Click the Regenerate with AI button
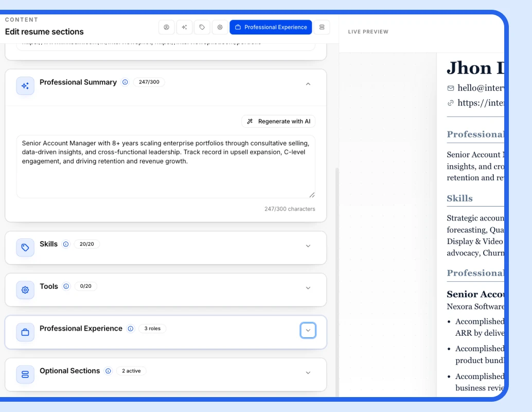Image resolution: width=532 pixels, height=412 pixels. 278,121
